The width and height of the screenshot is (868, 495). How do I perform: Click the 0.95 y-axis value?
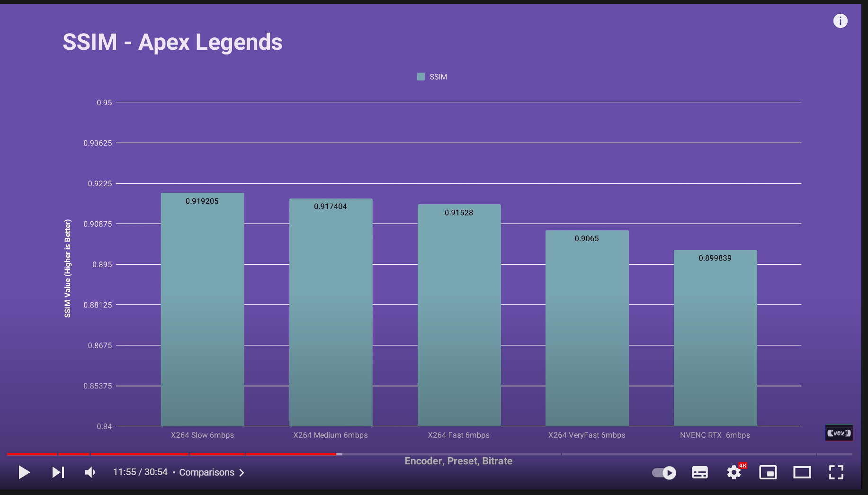[104, 102]
